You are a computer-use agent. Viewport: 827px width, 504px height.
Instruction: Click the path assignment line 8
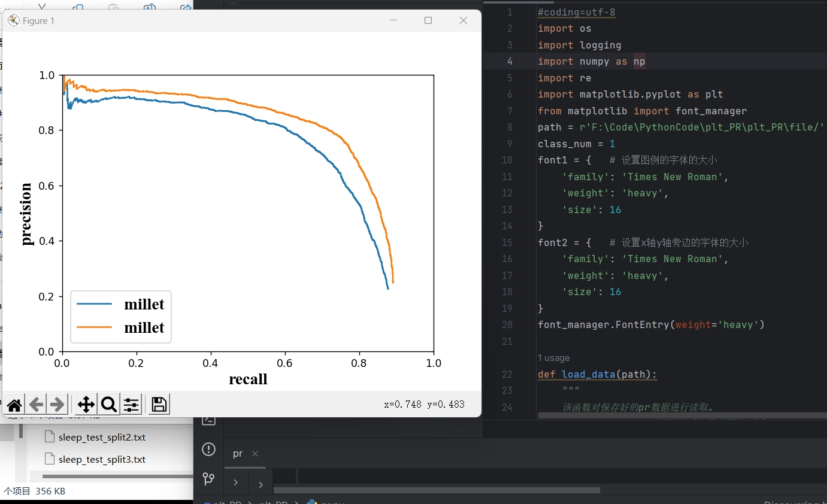click(681, 127)
